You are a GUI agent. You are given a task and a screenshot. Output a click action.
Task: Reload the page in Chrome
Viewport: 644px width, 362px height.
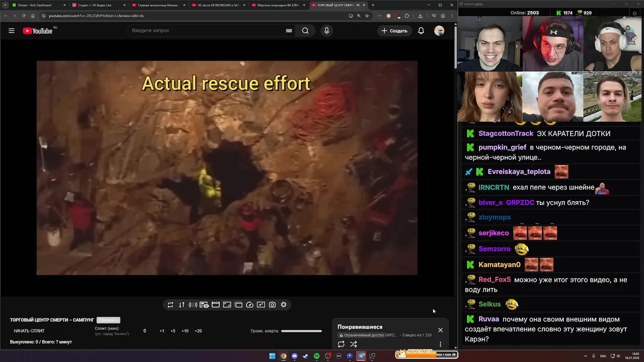24,16
